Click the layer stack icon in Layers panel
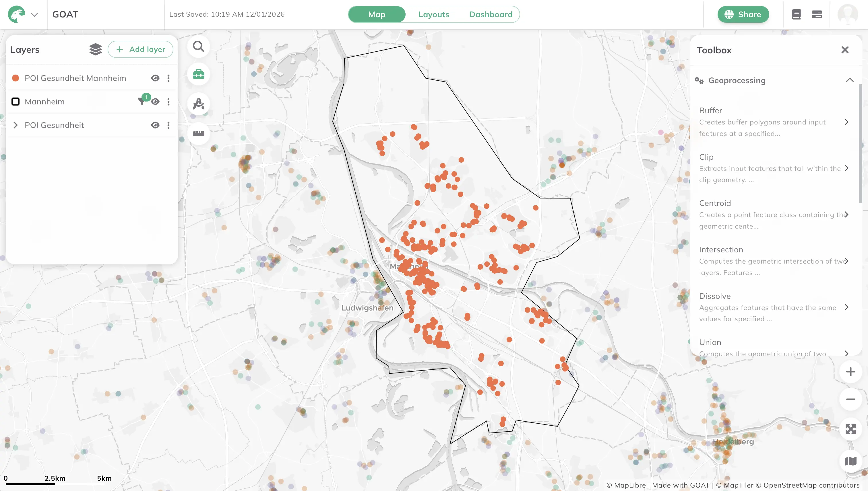 point(96,50)
